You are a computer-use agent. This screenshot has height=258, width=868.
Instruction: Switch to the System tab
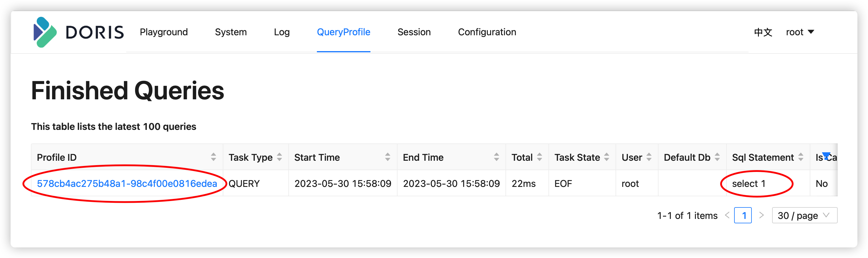click(231, 32)
